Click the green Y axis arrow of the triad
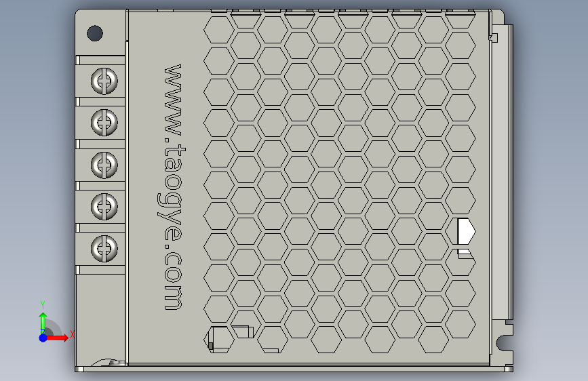The width and height of the screenshot is (588, 381). coord(43,323)
